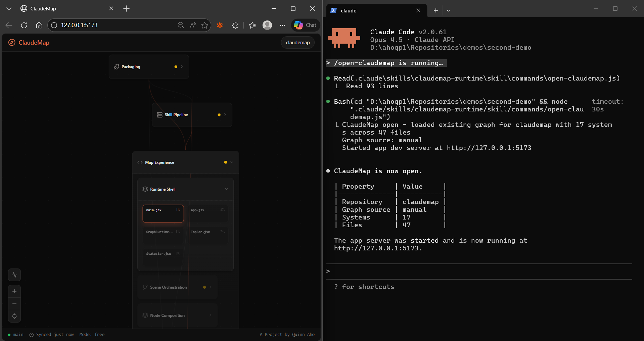
Task: Click the Skill Pipeline yellow status dot
Action: [x=219, y=115]
